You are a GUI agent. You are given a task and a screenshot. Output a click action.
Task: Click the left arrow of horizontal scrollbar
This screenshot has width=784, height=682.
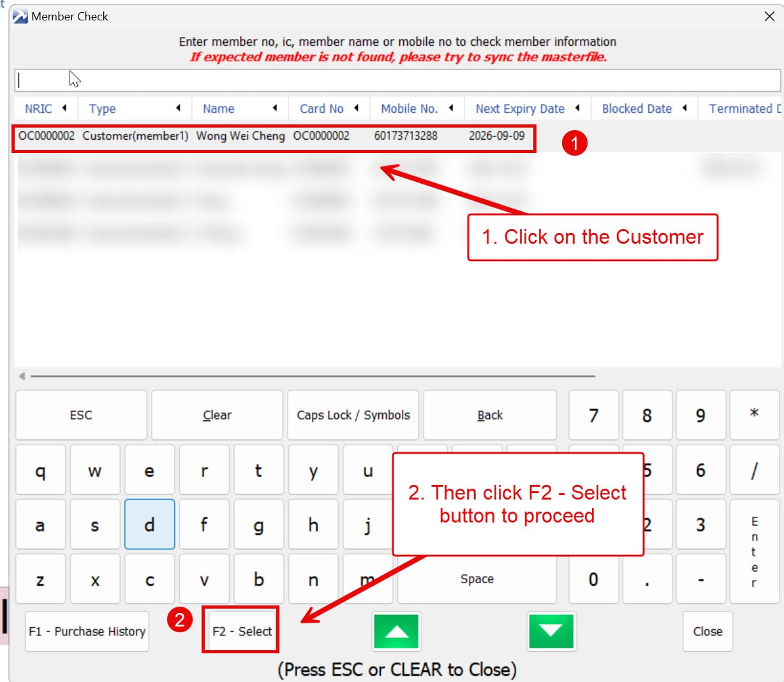click(22, 376)
